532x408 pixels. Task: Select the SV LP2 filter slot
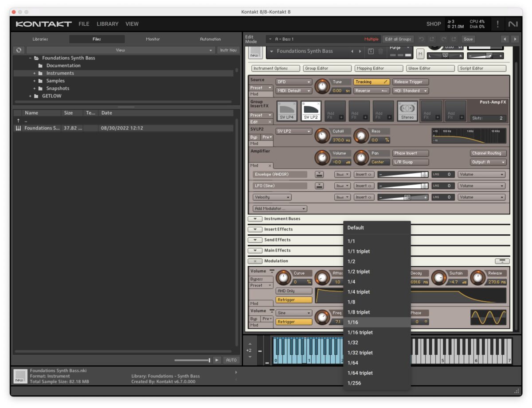click(x=311, y=110)
